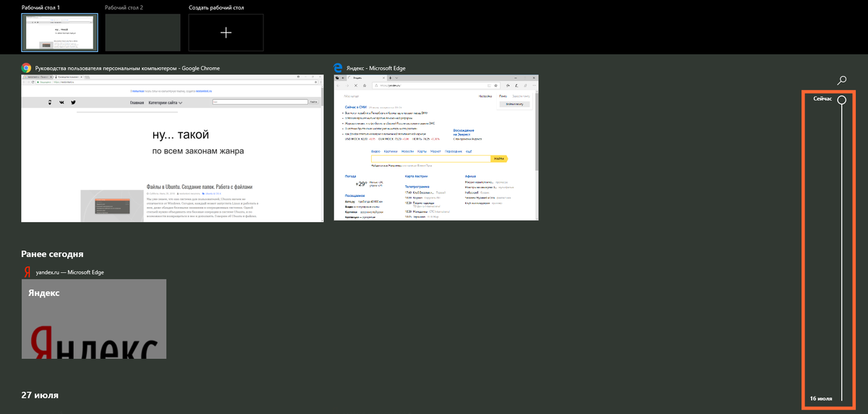Open the Google Chrome window preview
868x414 pixels.
click(x=172, y=148)
